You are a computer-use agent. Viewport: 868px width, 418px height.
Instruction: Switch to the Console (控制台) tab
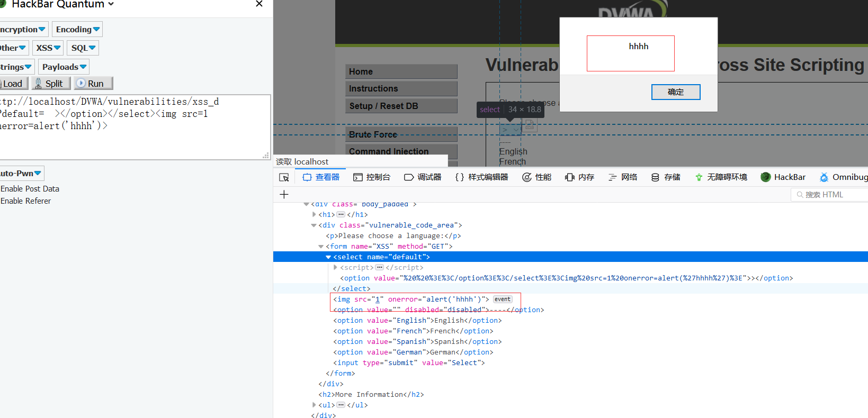click(x=372, y=177)
